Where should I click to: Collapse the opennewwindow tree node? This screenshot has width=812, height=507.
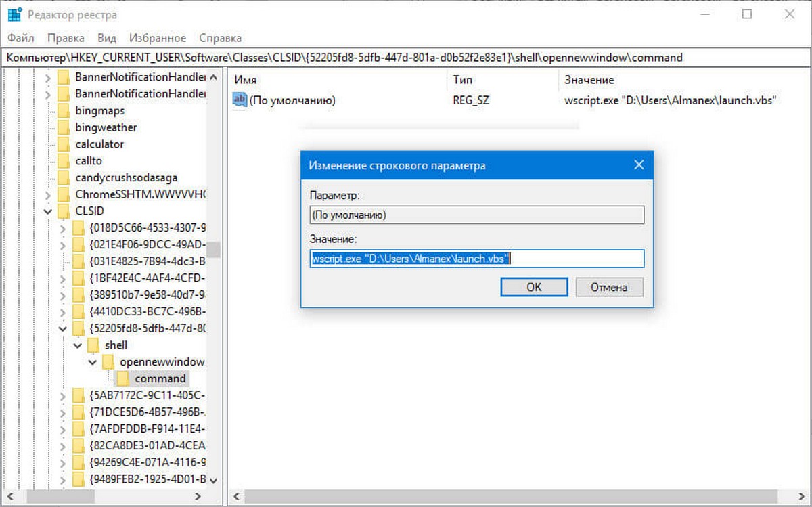[93, 362]
